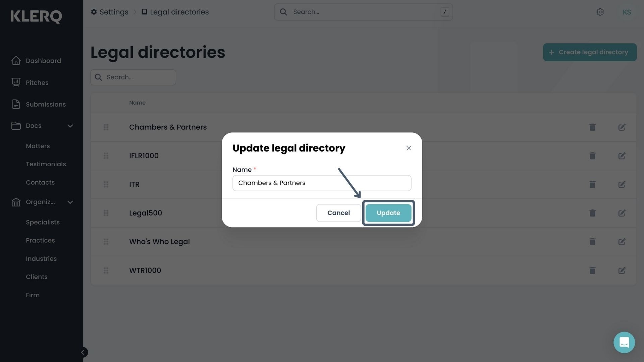
Task: Edit ITR directory
Action: pyautogui.click(x=622, y=185)
